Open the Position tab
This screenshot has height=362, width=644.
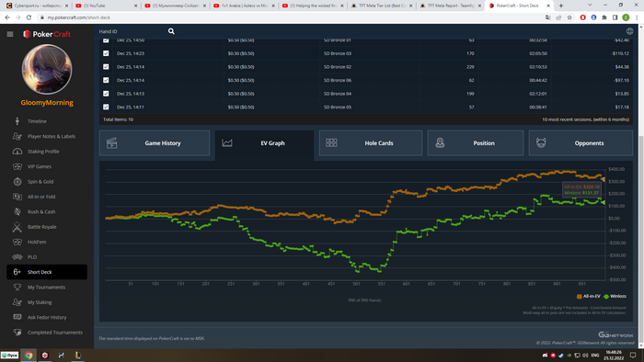[x=476, y=143]
